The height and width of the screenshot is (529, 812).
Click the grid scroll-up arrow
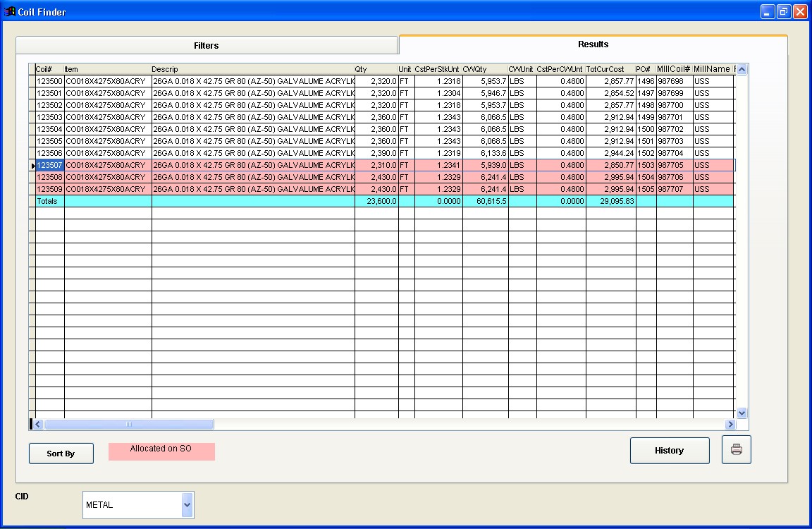[741, 69]
